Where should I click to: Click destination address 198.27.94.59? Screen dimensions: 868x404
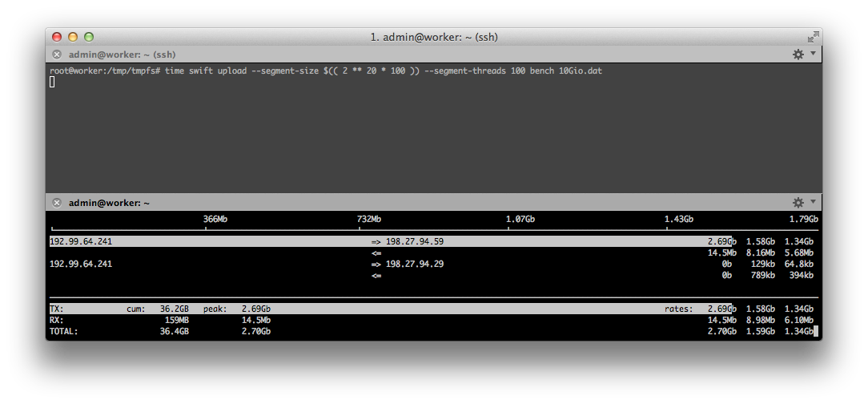click(x=415, y=241)
